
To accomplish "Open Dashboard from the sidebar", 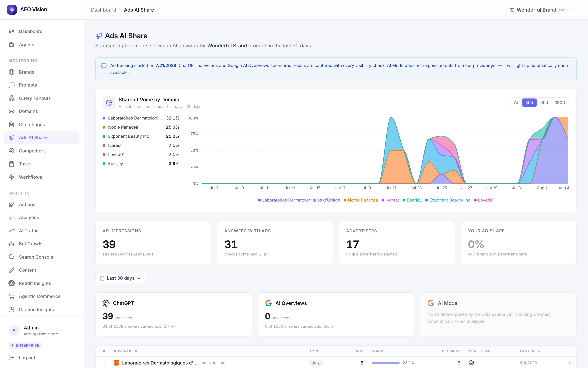I will point(42,31).
